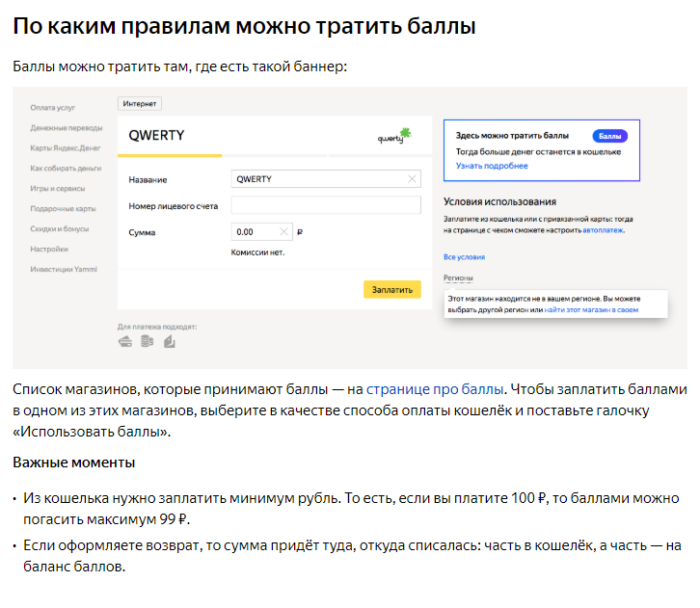Click the 'По каким правилам можно тратить баллы' heading

pos(244,26)
